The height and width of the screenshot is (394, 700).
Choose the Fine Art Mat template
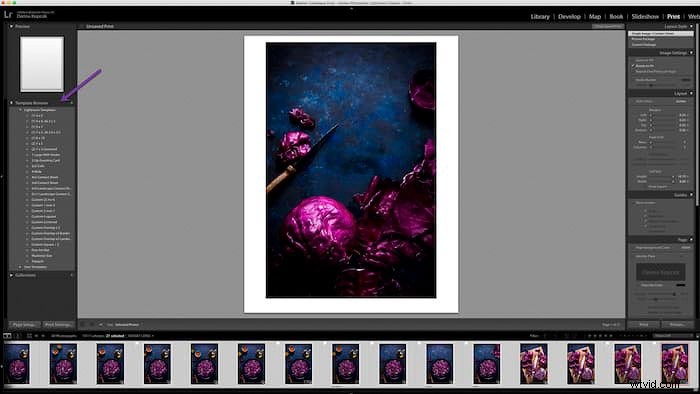40,250
